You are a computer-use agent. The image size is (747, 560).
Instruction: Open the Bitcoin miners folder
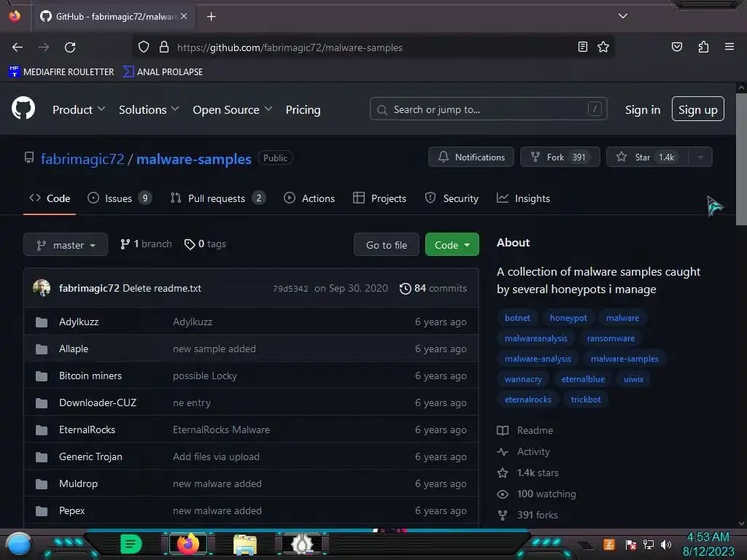point(90,376)
